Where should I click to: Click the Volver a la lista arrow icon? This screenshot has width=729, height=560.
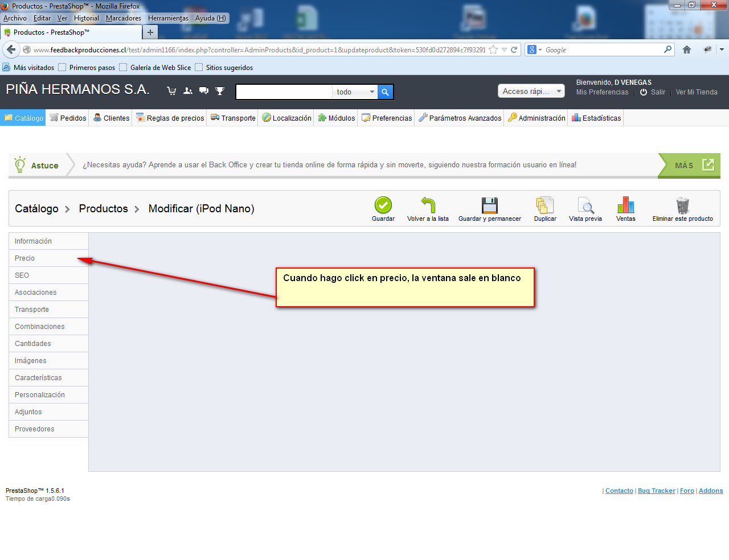click(x=428, y=205)
